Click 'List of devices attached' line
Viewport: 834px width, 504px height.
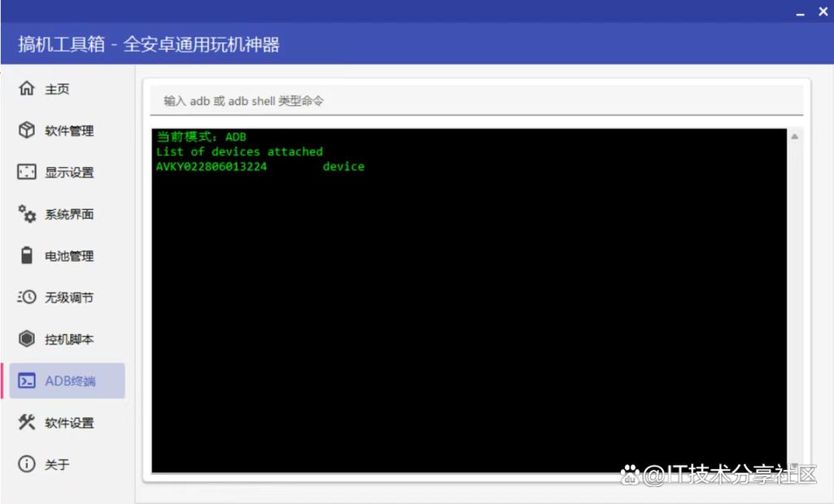pyautogui.click(x=239, y=151)
